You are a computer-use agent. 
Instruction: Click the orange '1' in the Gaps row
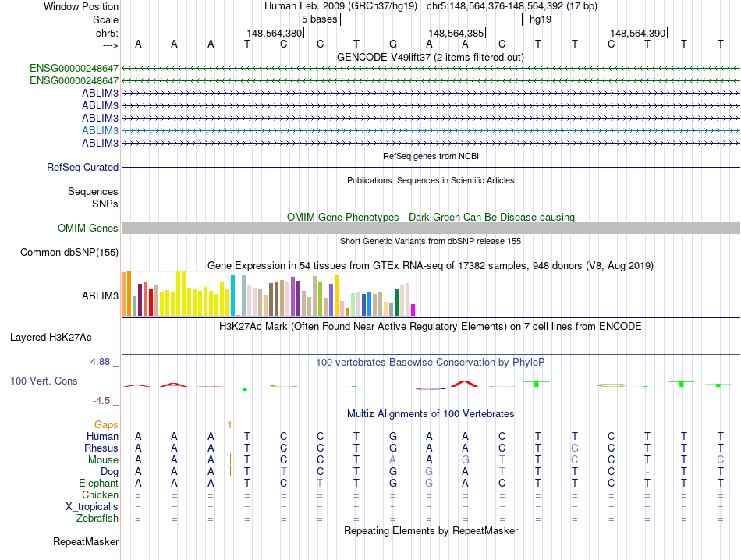click(x=229, y=425)
